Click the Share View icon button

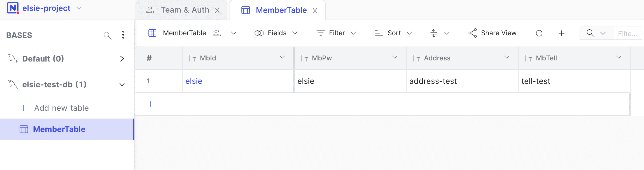click(492, 33)
